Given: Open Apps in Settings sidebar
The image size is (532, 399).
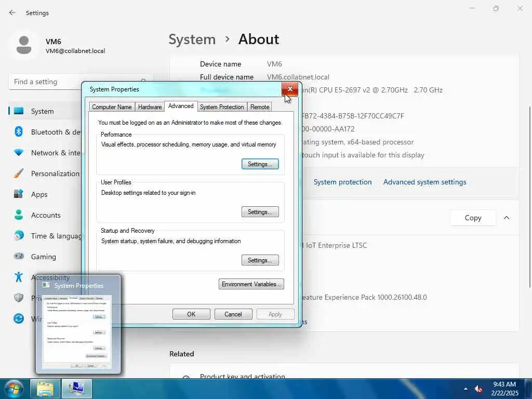Looking at the screenshot, I should pyautogui.click(x=45, y=194).
